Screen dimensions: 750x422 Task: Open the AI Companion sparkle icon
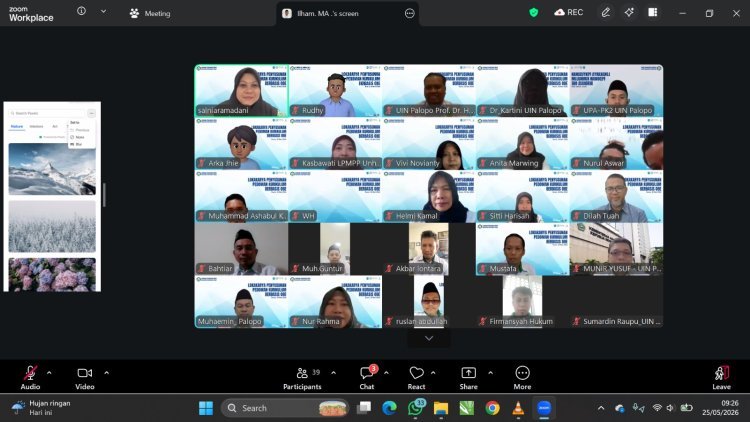(x=629, y=13)
